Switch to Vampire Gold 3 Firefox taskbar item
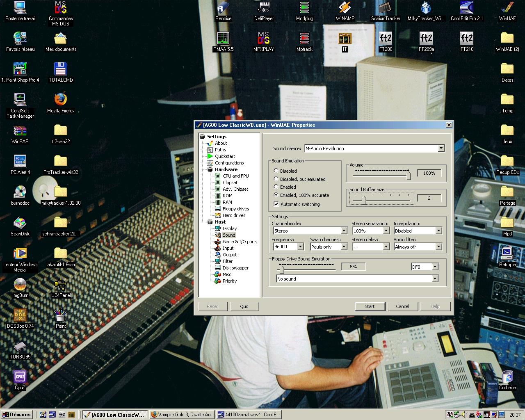This screenshot has height=420, width=525. [182, 415]
